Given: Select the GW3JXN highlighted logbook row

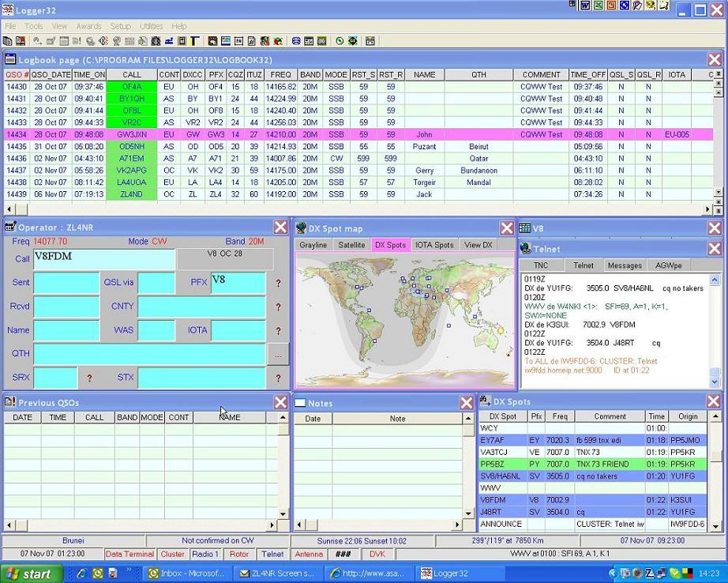Looking at the screenshot, I should pos(358,135).
